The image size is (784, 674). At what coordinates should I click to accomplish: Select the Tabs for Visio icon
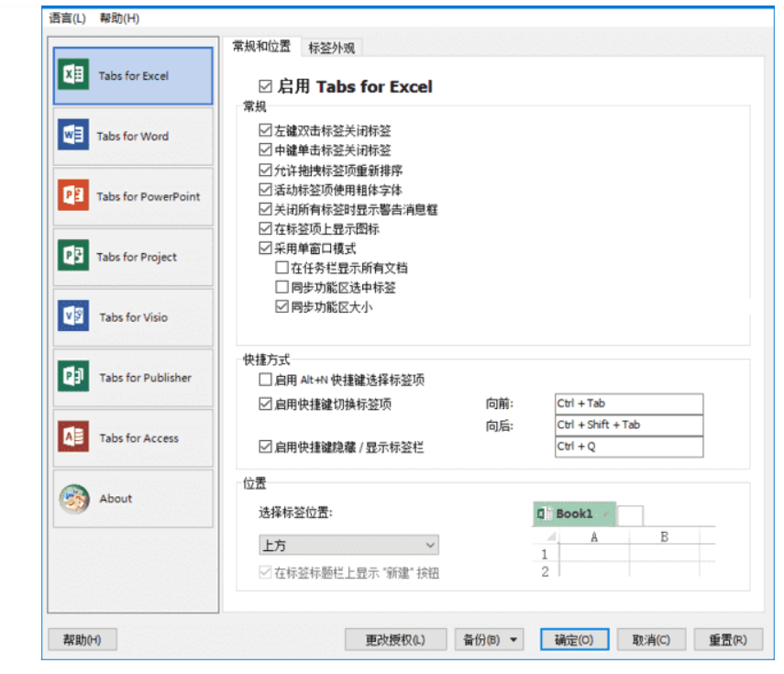pyautogui.click(x=73, y=316)
